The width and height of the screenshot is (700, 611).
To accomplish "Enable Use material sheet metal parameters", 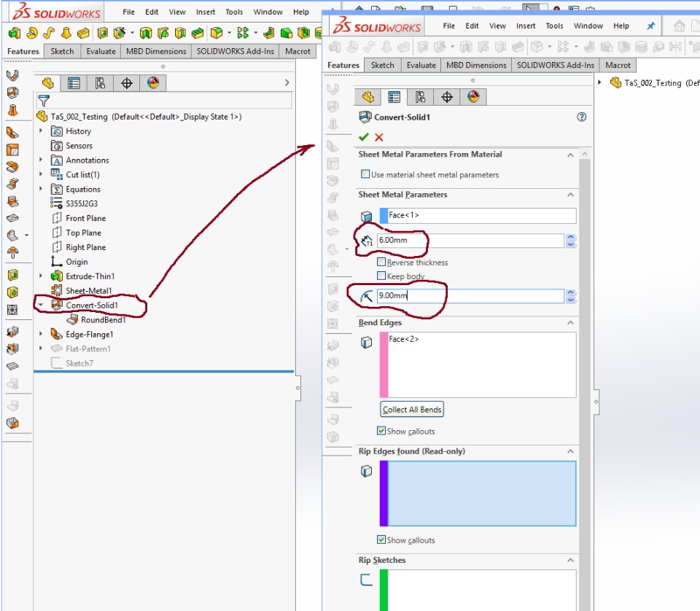I will coord(365,174).
